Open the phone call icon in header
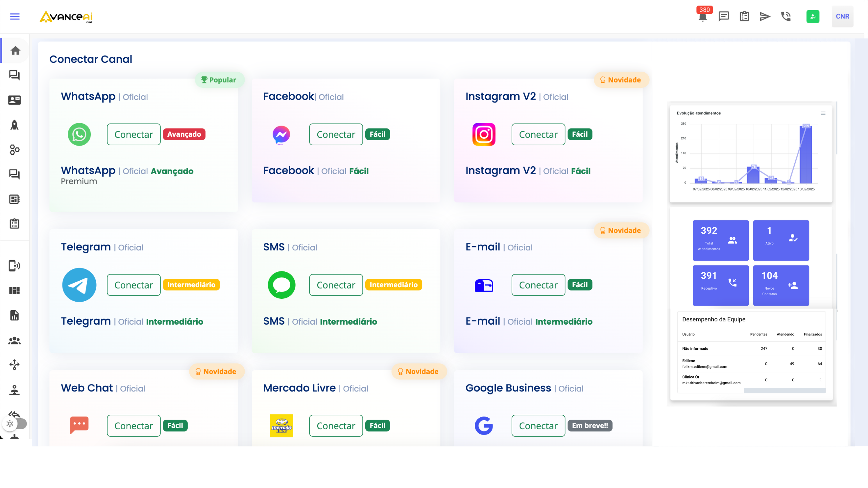 coord(786,16)
